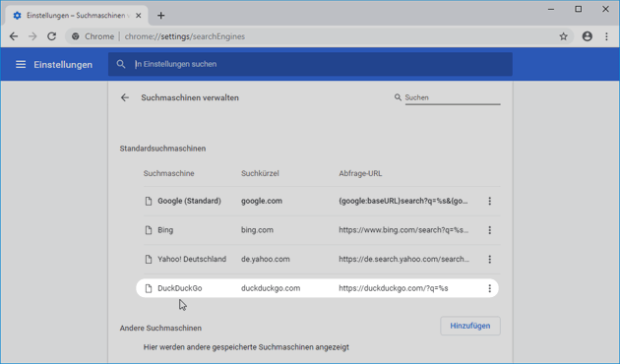Click the magnifier icon next to Suchen
Viewport: 620px width, 364px height.
tap(398, 97)
